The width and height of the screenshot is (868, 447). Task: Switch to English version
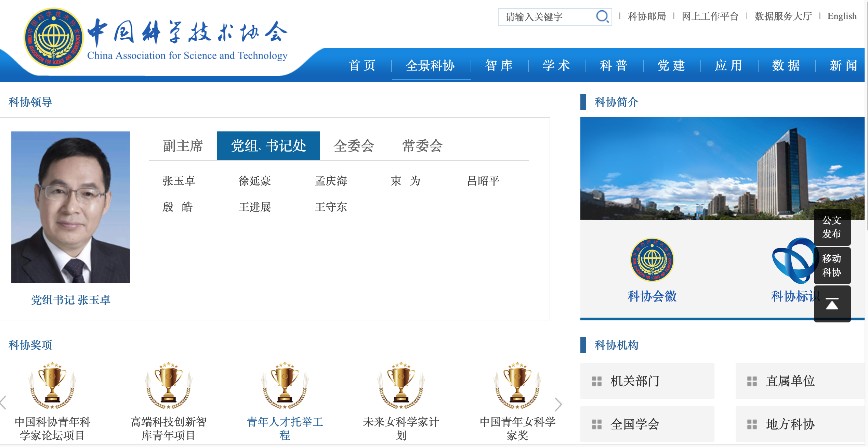pos(842,16)
